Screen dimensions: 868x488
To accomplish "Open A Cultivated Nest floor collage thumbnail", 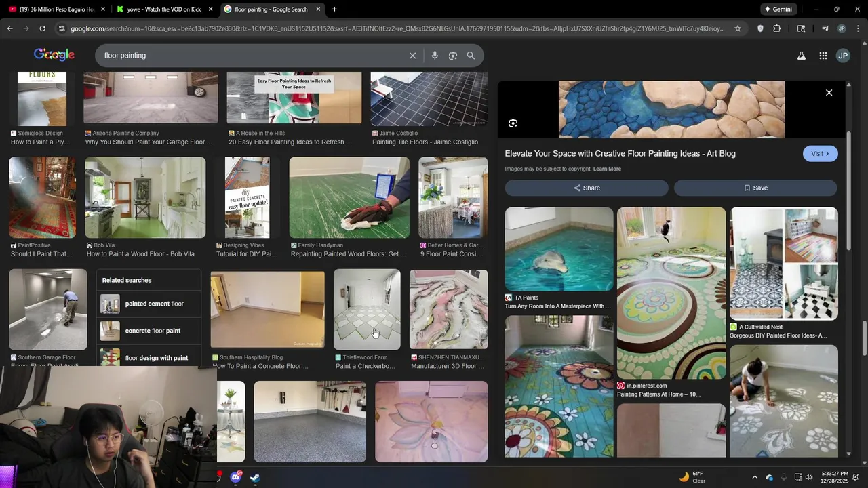I will [x=784, y=264].
